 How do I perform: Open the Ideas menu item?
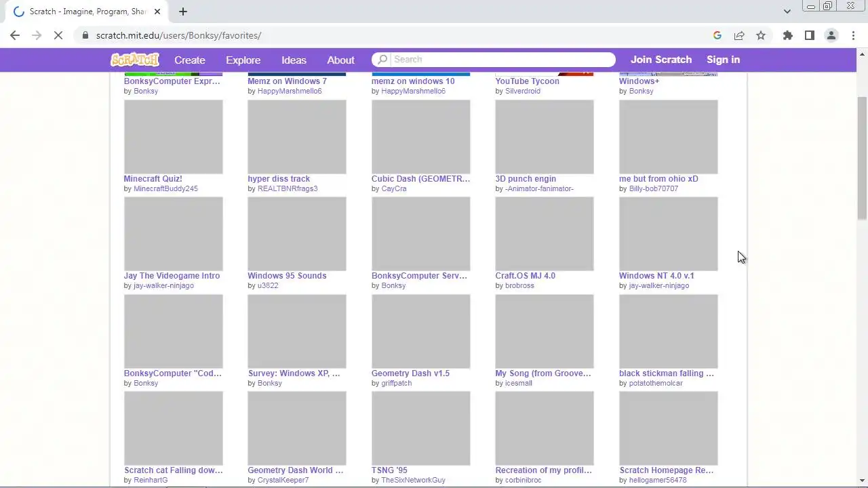pyautogui.click(x=294, y=60)
